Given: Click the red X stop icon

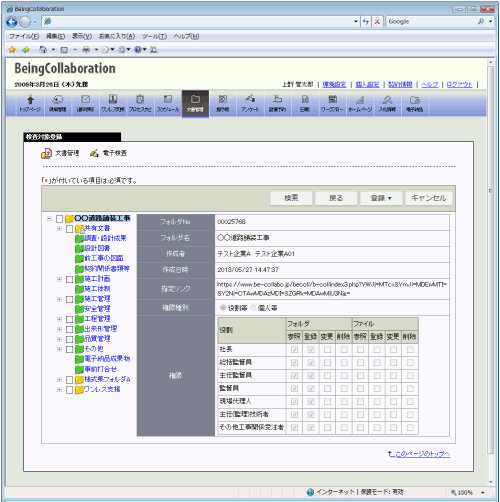Looking at the screenshot, I should coord(377,22).
